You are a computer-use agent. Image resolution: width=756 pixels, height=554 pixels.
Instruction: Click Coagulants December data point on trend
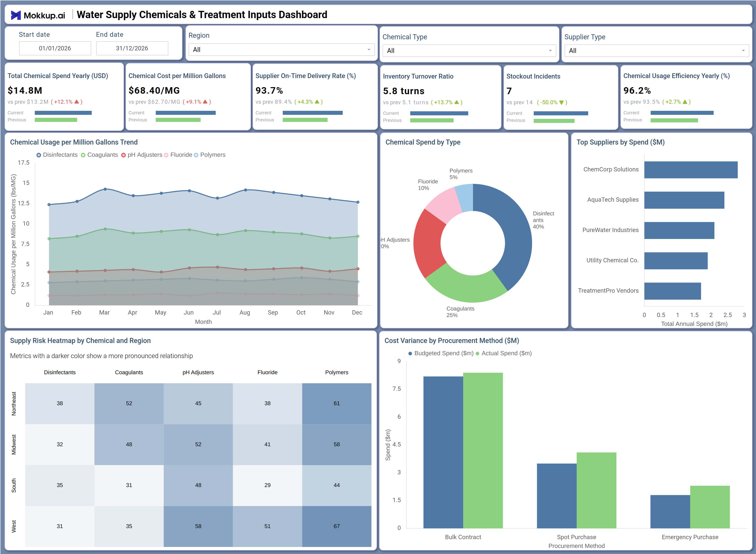click(358, 236)
